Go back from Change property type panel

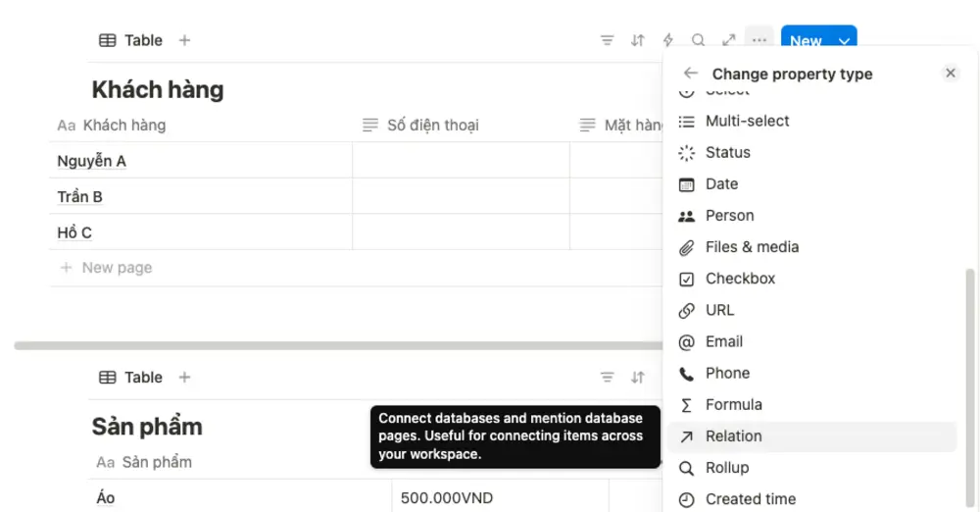click(x=690, y=74)
